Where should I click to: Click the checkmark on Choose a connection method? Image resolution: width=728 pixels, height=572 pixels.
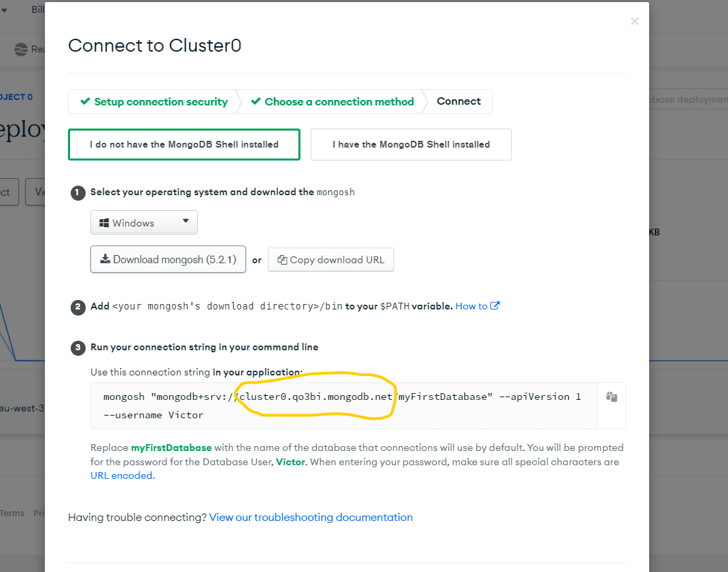[256, 101]
